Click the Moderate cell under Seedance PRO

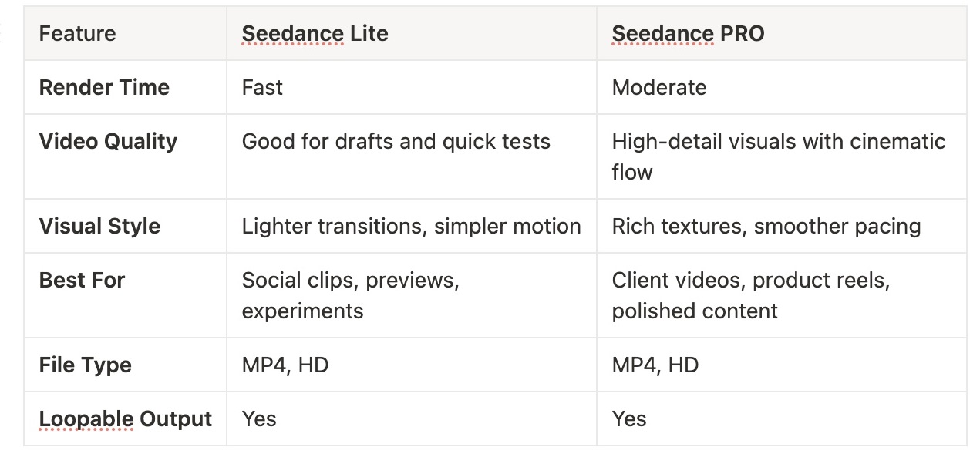(x=781, y=88)
